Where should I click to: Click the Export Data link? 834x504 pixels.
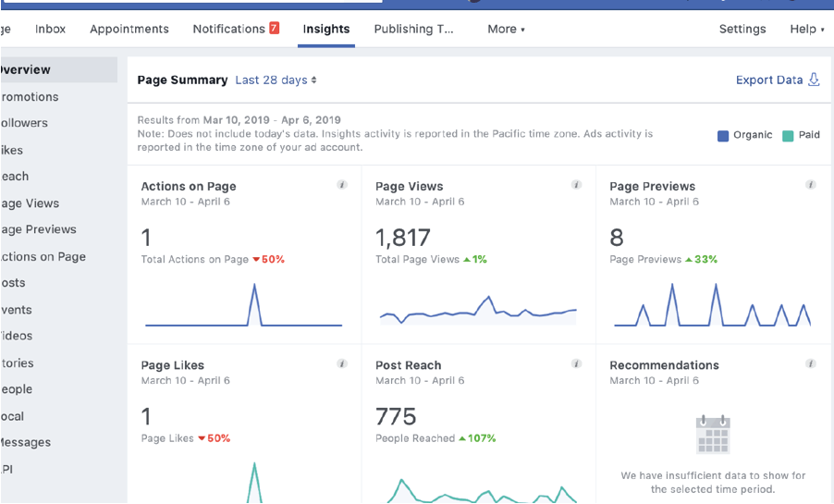[768, 80]
